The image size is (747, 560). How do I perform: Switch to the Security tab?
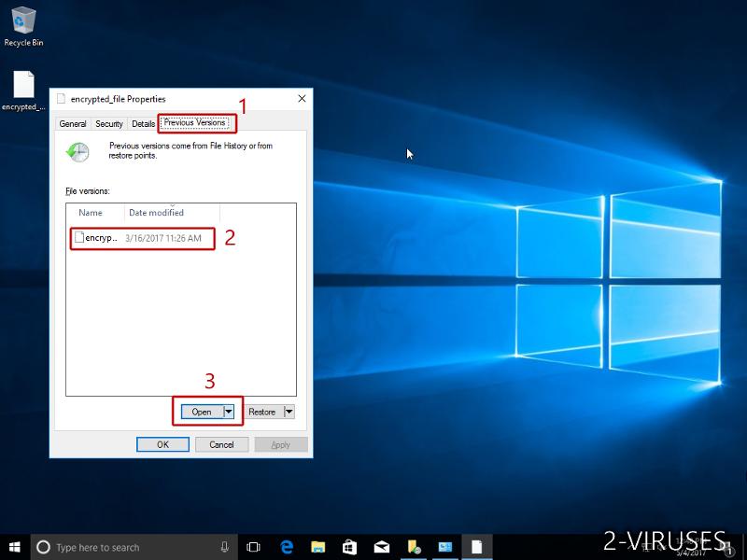pos(109,123)
